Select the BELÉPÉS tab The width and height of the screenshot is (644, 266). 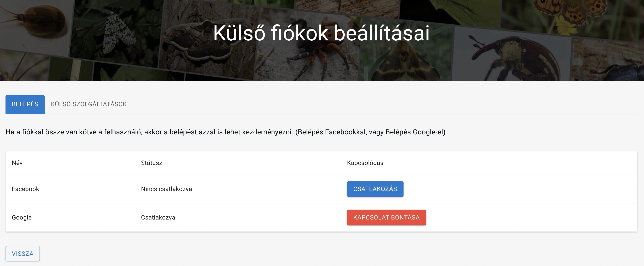tap(25, 104)
